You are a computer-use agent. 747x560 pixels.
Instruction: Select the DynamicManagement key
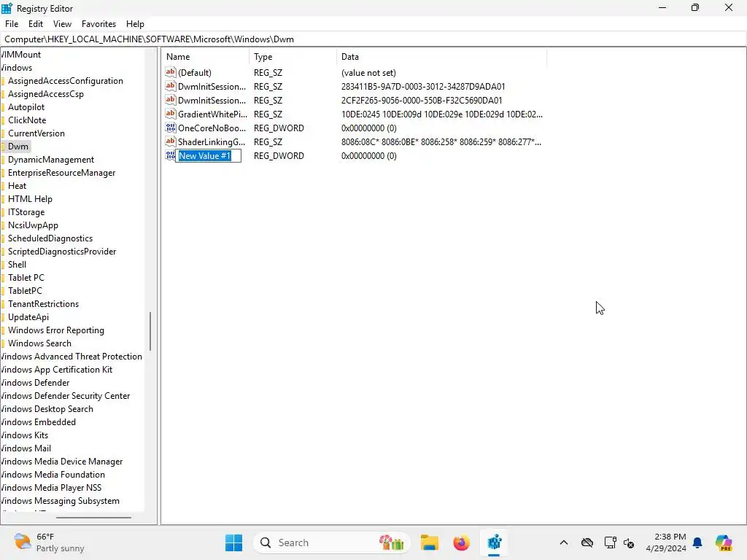tap(51, 160)
